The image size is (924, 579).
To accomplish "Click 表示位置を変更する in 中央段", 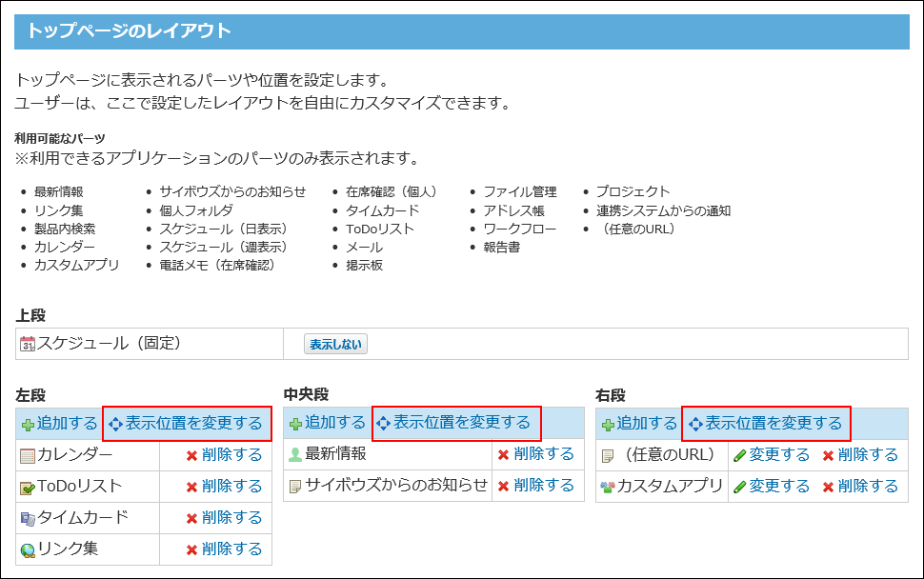I will tap(461, 422).
